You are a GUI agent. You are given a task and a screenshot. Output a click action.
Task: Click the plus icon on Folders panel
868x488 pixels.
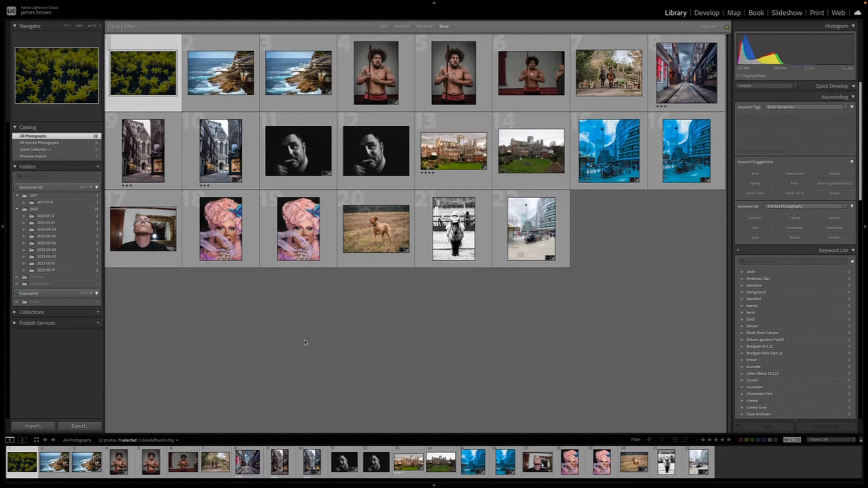pos(98,167)
